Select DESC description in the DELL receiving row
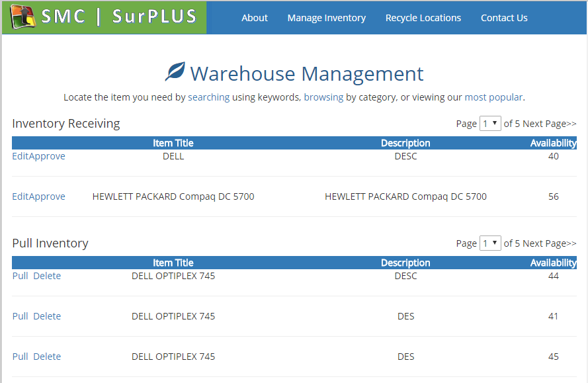 (405, 156)
